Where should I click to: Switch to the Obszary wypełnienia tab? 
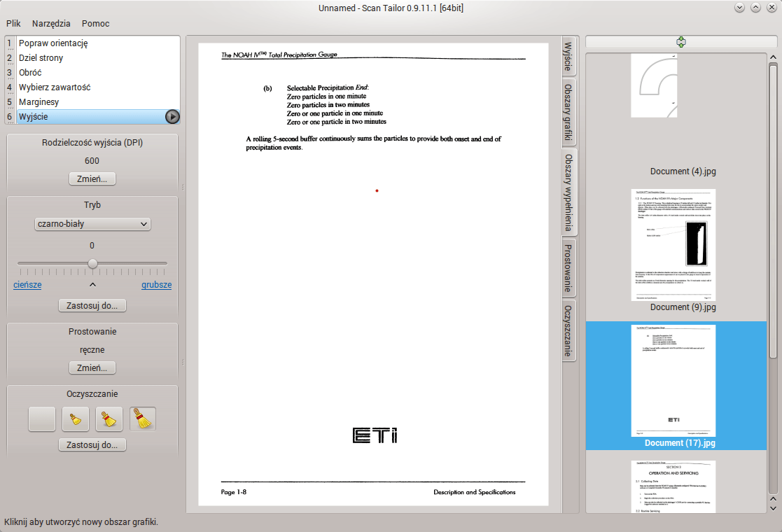(568, 193)
